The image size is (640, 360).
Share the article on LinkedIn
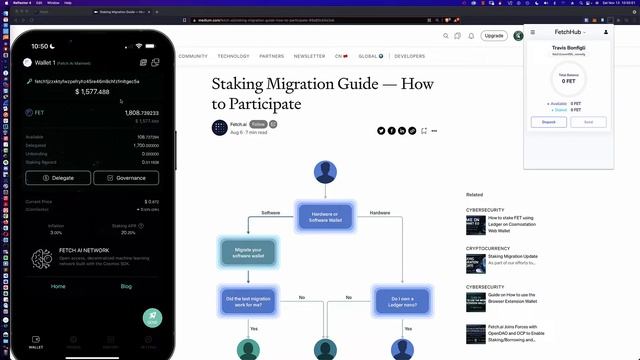pyautogui.click(x=402, y=131)
